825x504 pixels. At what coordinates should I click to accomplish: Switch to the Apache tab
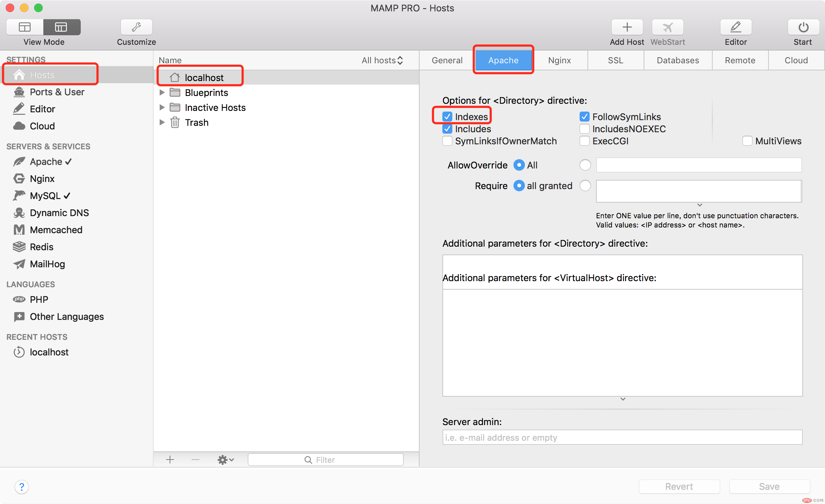[503, 60]
